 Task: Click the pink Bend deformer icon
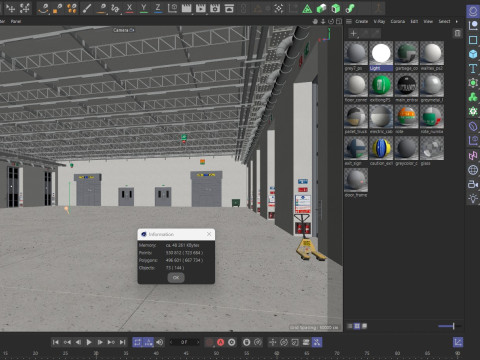pyautogui.click(x=473, y=155)
